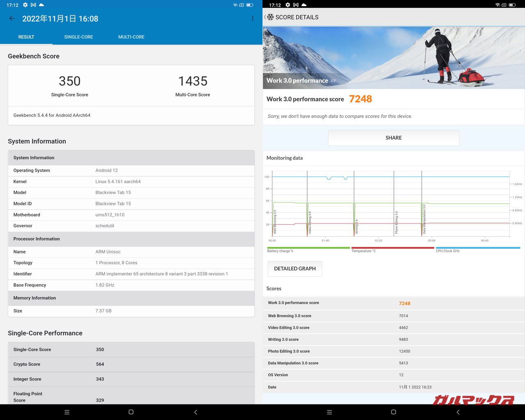
Task: Open the three-dot overflow menu in Geekbench
Action: tap(252, 18)
